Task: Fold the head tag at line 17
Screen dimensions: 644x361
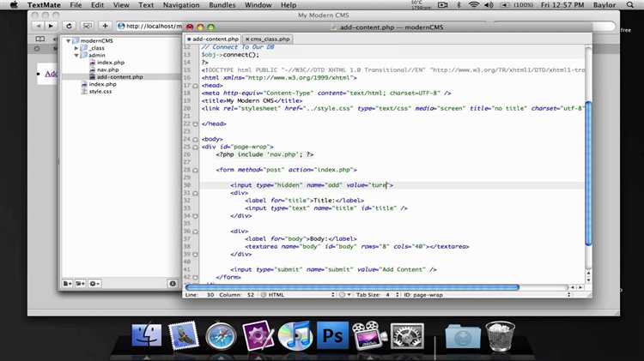Action: click(196, 86)
